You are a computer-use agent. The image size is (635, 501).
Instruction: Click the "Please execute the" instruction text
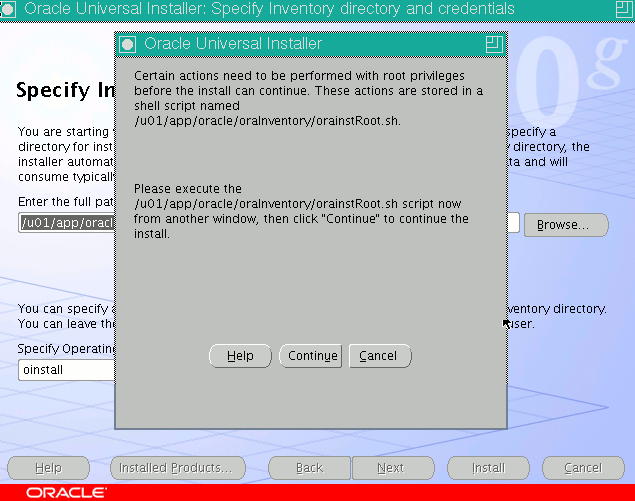pyautogui.click(x=188, y=189)
